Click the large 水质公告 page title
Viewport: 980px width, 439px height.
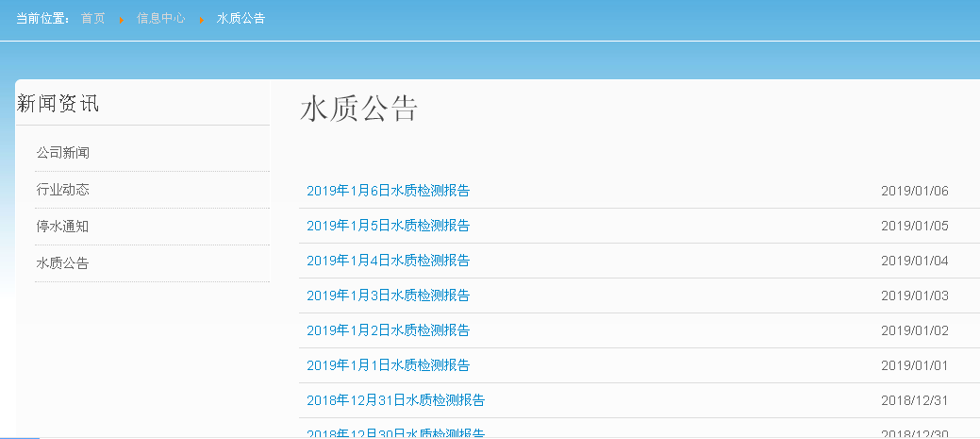click(x=358, y=109)
